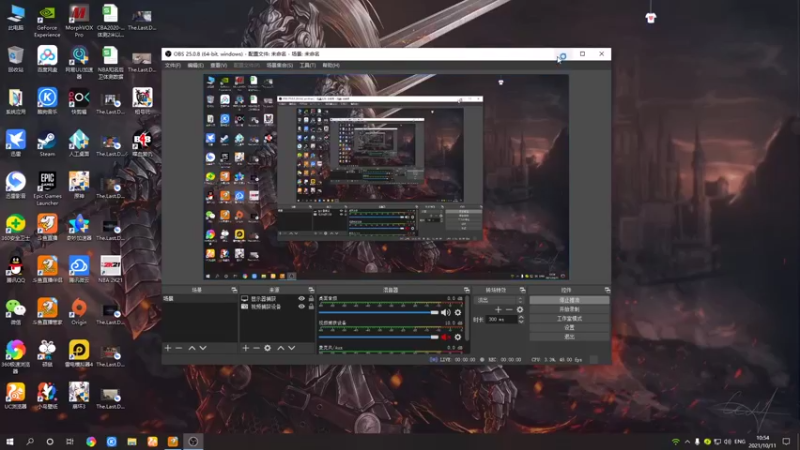Open the QQ penguin desktop icon

(16, 269)
